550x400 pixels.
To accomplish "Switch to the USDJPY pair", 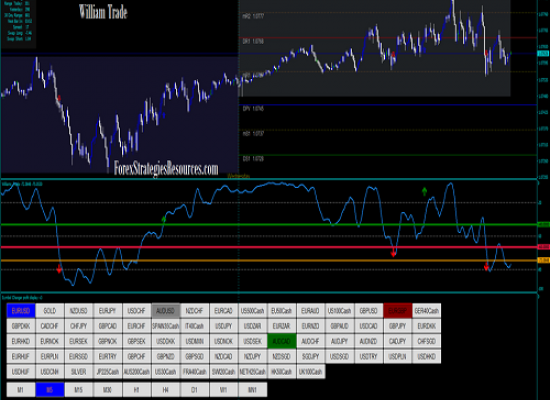I will 224,326.
